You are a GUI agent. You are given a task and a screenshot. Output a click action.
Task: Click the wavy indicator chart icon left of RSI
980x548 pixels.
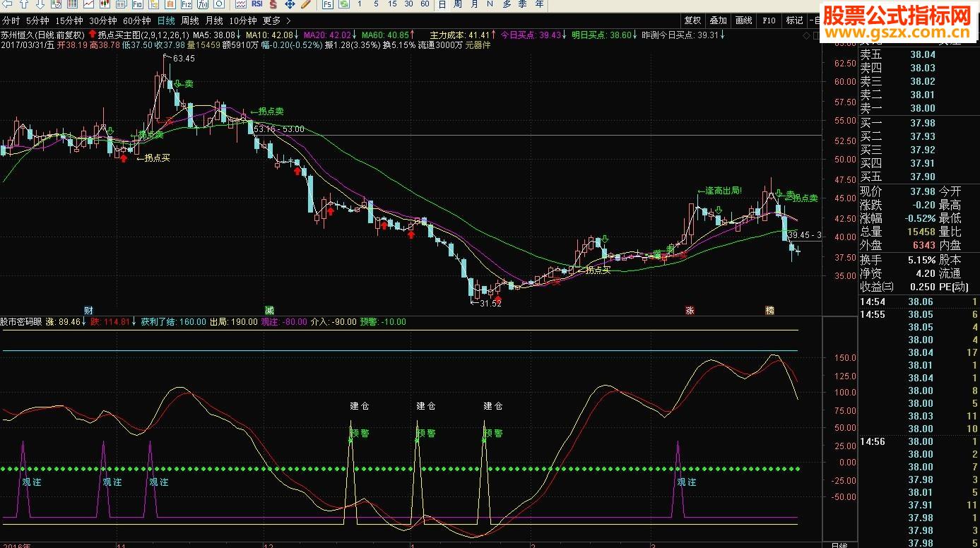(241, 4)
